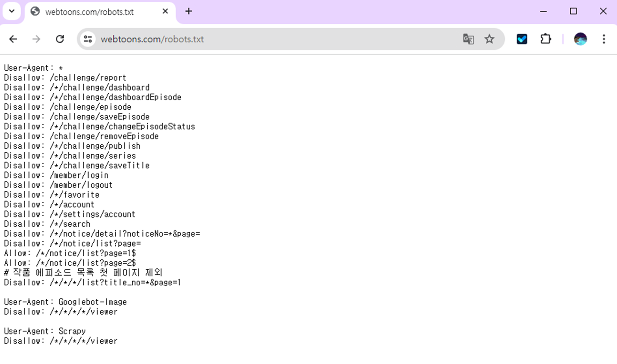The height and width of the screenshot is (364, 617).
Task: Click the line 'User-Agent: *'
Action: [x=33, y=68]
